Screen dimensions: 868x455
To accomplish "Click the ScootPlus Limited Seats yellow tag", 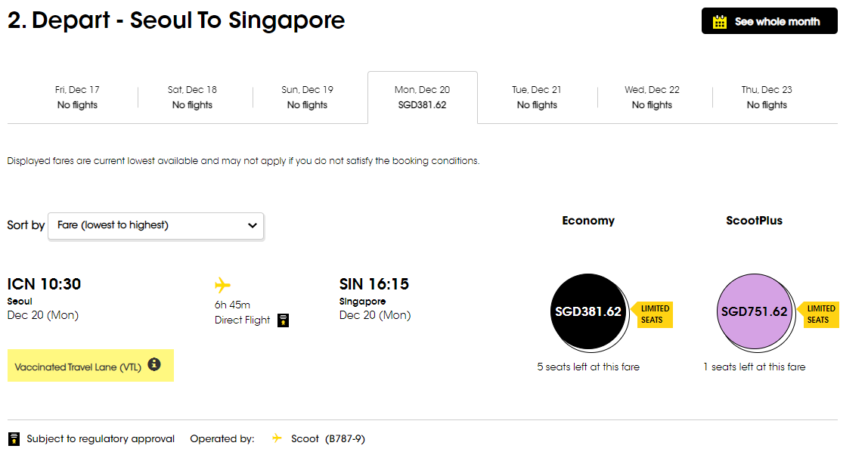I will (x=821, y=314).
